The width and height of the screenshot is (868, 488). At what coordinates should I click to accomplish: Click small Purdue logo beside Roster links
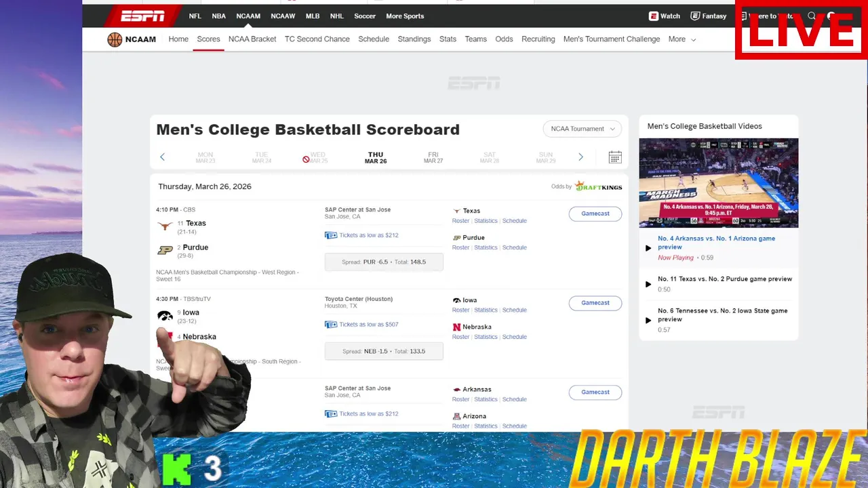456,238
